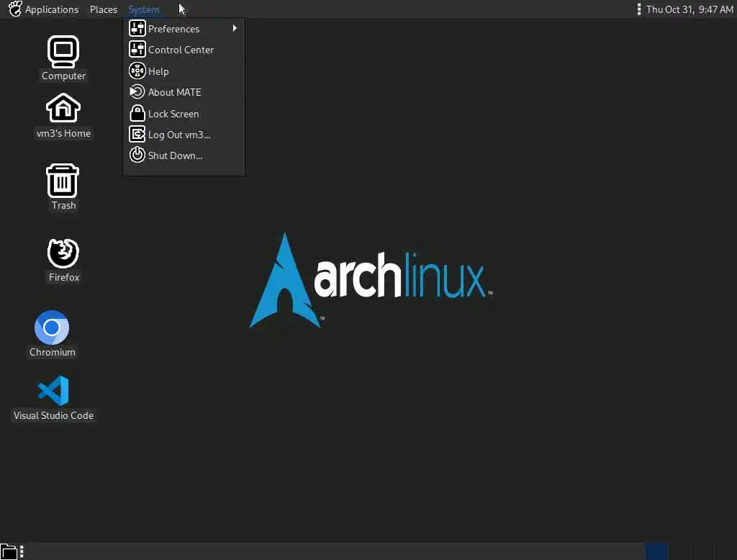This screenshot has height=560, width=737.
Task: Select the Chromium desktop icon
Action: click(x=52, y=328)
